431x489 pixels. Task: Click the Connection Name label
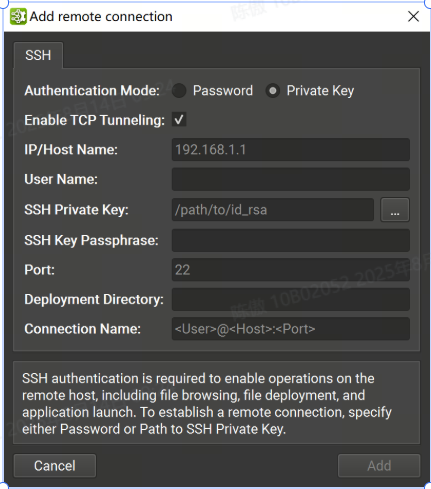[x=82, y=329]
